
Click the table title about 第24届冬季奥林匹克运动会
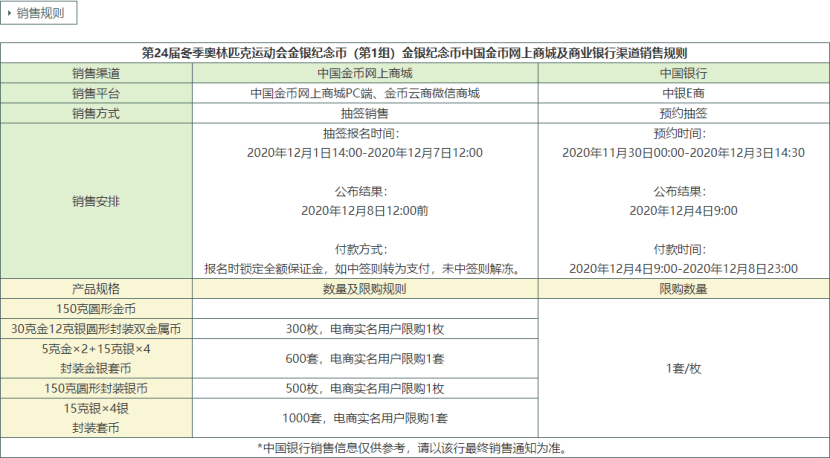pyautogui.click(x=414, y=53)
